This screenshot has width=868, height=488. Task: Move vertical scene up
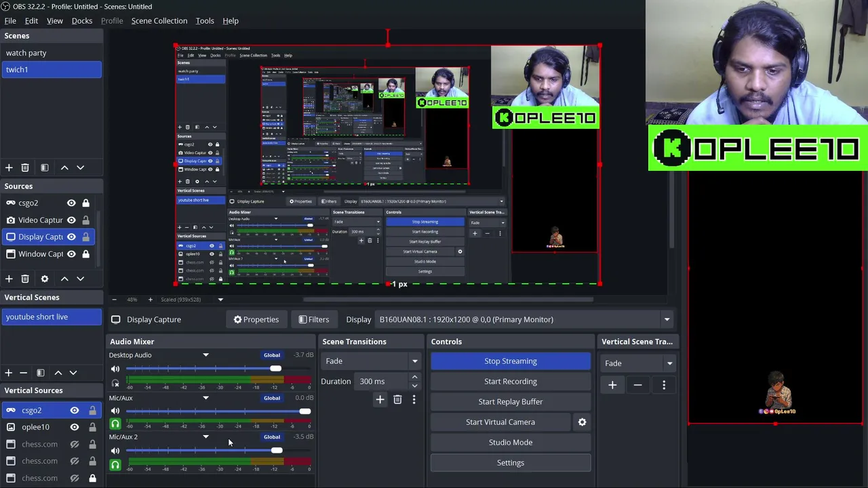58,373
